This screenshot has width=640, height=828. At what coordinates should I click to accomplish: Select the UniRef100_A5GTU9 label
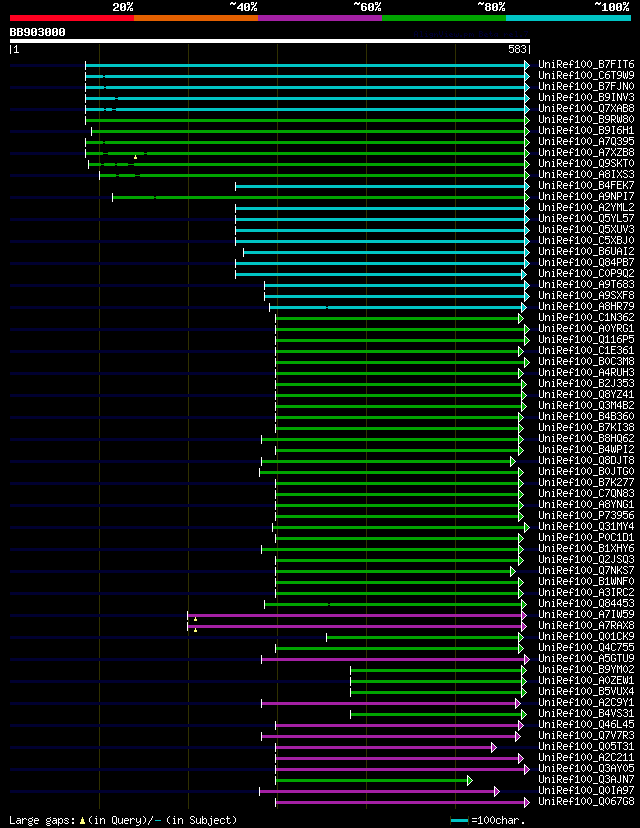click(x=586, y=658)
